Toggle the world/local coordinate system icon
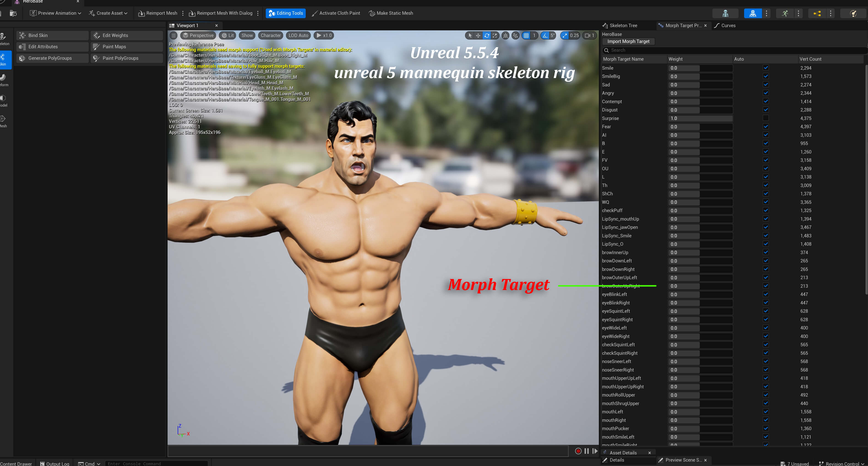This screenshot has width=868, height=466. tap(505, 35)
